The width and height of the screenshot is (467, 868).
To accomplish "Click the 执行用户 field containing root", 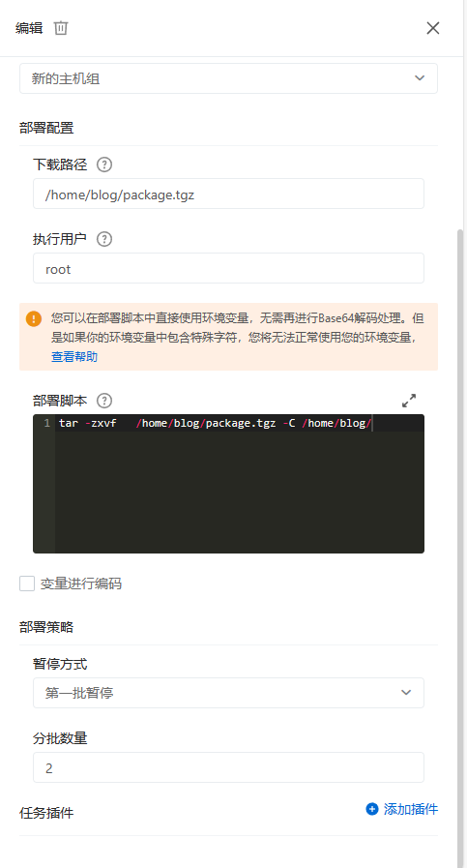I will pyautogui.click(x=228, y=268).
